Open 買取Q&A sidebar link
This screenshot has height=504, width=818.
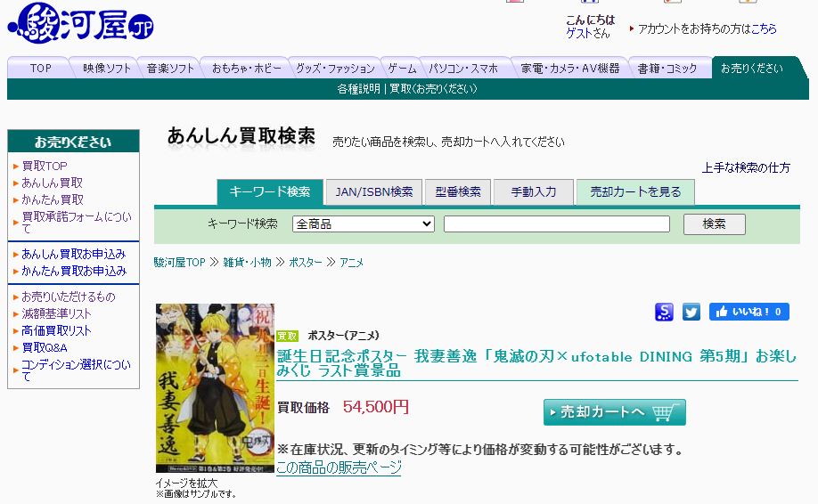45,347
